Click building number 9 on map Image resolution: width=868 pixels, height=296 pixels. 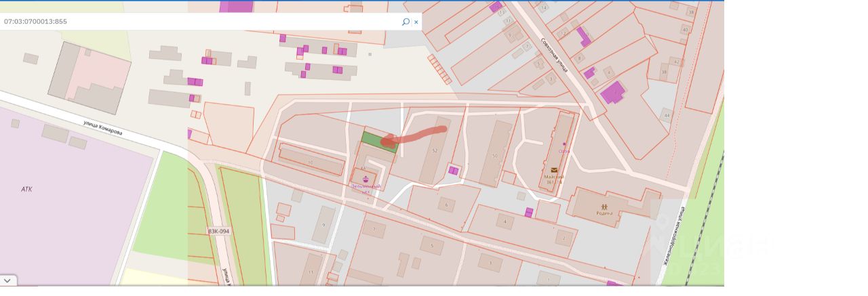(323, 225)
